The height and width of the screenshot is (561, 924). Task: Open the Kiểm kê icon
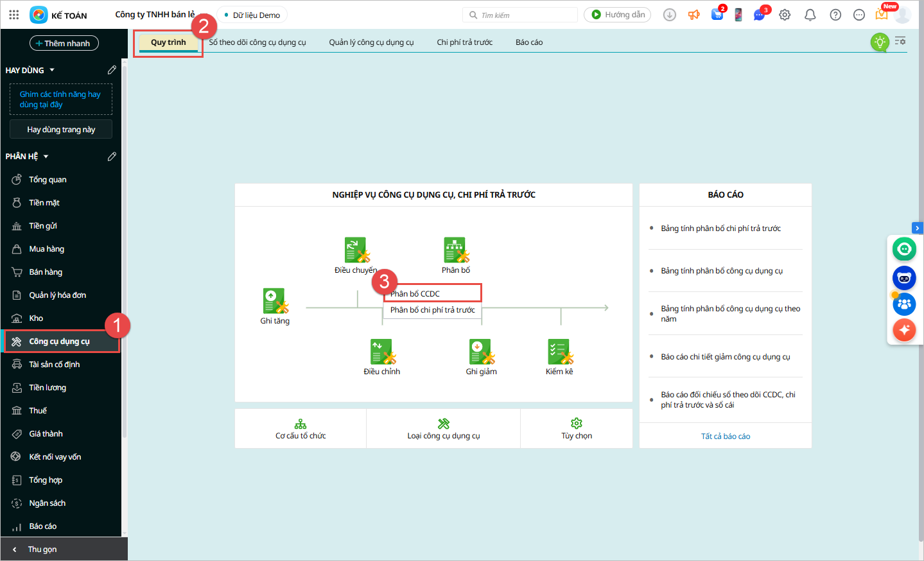(x=559, y=352)
